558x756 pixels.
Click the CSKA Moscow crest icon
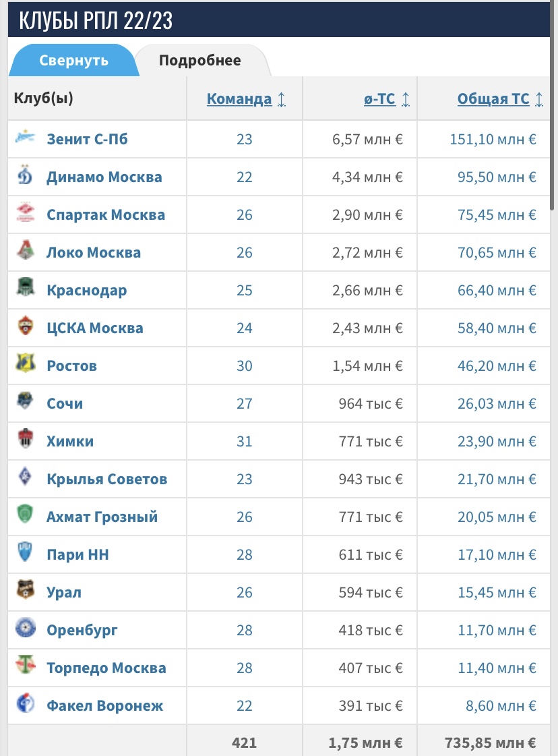coord(25,326)
